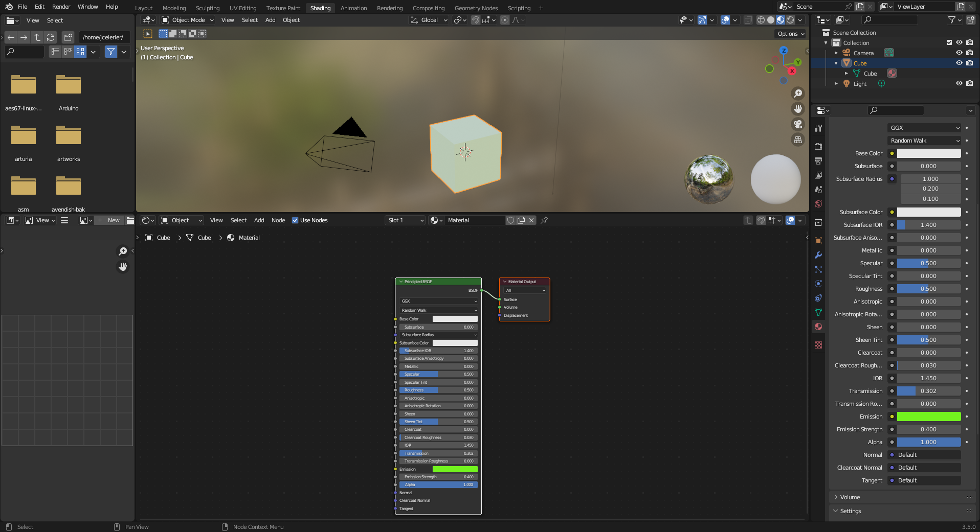
Task: Expand the Light item in outliner
Action: click(836, 84)
